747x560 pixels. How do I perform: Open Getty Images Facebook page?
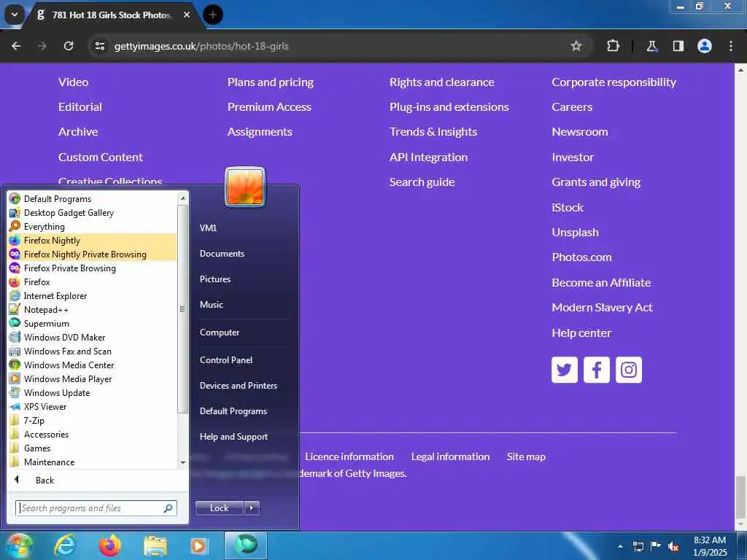point(597,370)
